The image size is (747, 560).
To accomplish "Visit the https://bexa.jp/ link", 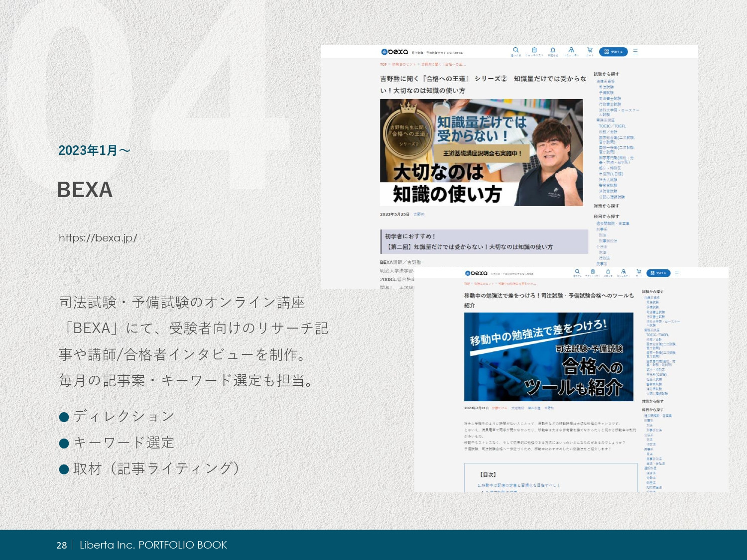I will point(98,238).
